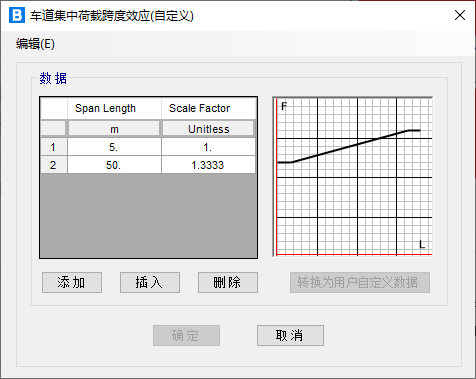Click the Unitless unit cell
Screen dimensions: 476x379
pyautogui.click(x=208, y=129)
